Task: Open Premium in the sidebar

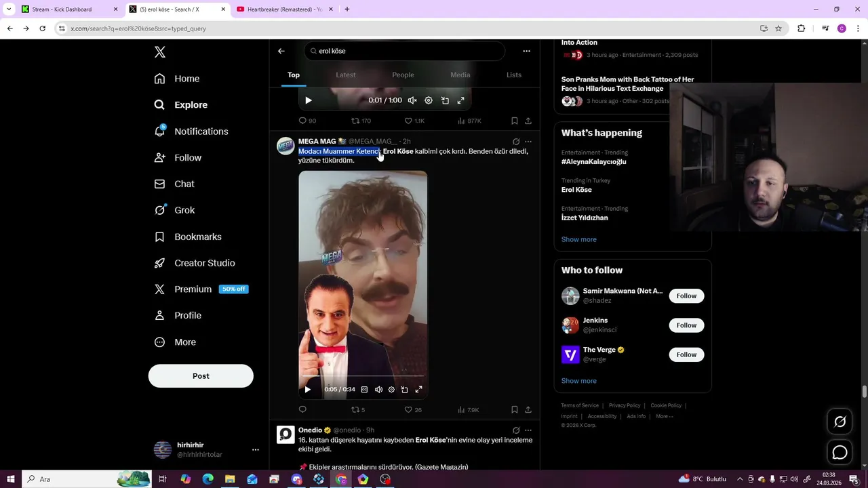Action: point(201,289)
